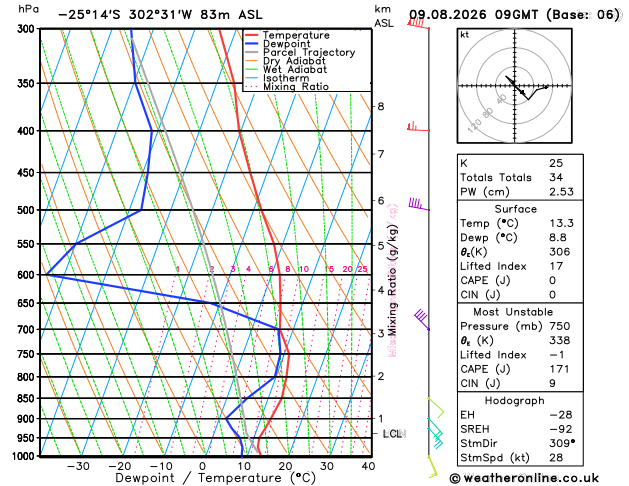
Task: Click the mixing ratio line label 25
Action: tap(362, 269)
